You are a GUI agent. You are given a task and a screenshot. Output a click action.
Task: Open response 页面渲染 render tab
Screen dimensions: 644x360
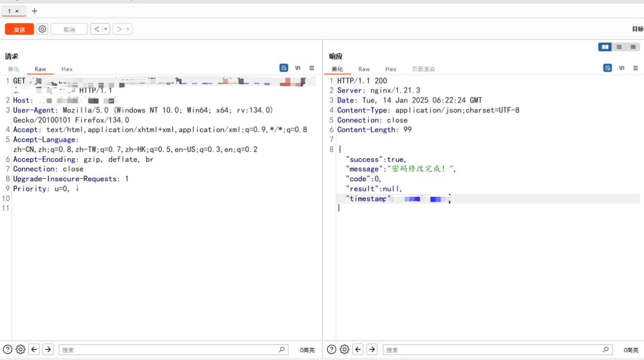(423, 69)
